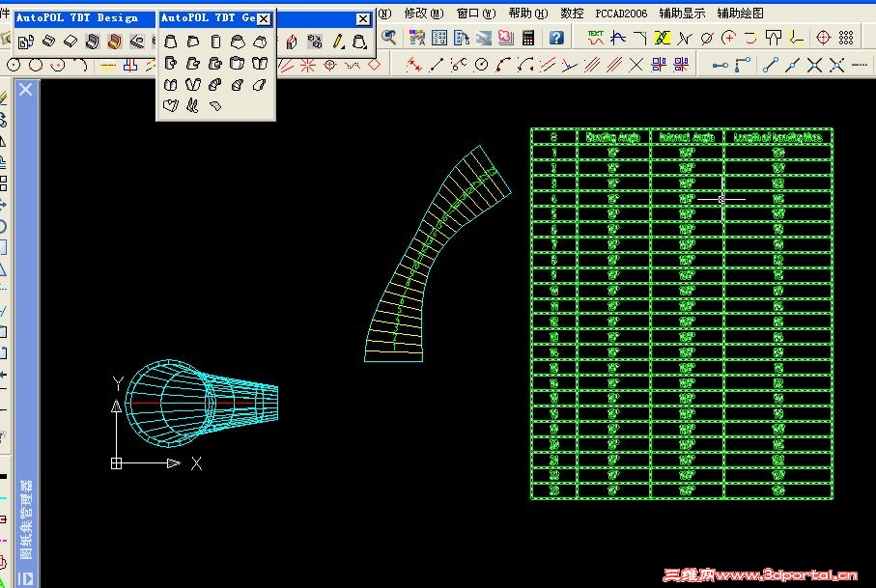Screen dimensions: 876x588
Task: Click the blue table grid icon in toolbar
Action: pyautogui.click(x=439, y=38)
